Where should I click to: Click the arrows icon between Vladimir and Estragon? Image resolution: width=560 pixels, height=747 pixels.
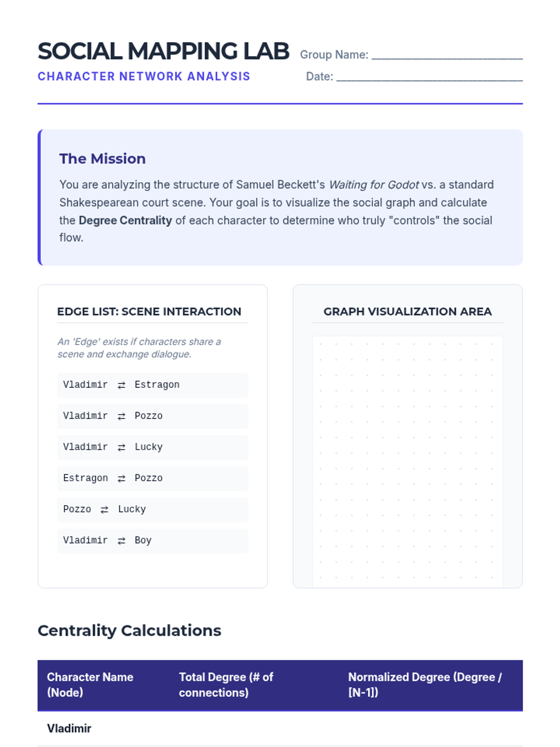coord(121,385)
